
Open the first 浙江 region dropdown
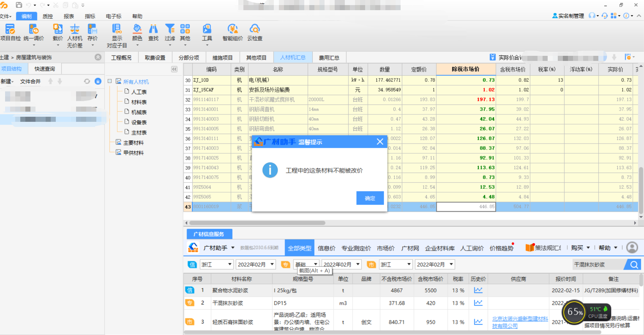[x=216, y=265]
